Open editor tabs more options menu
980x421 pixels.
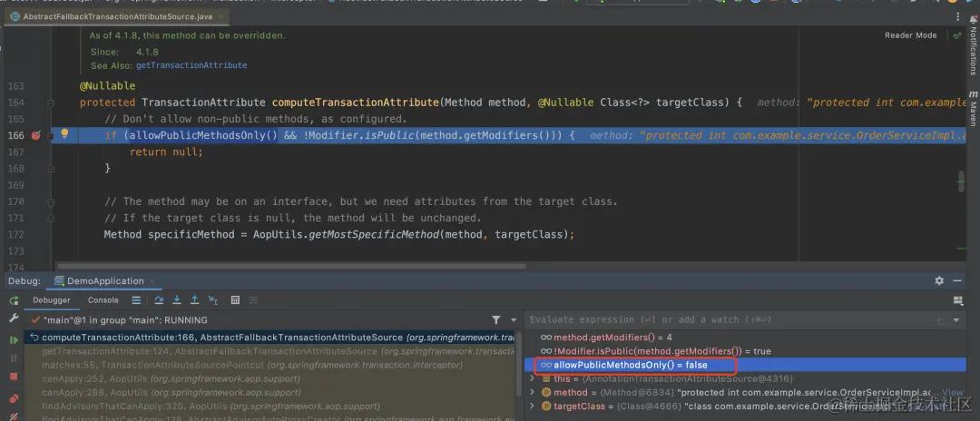(x=959, y=17)
